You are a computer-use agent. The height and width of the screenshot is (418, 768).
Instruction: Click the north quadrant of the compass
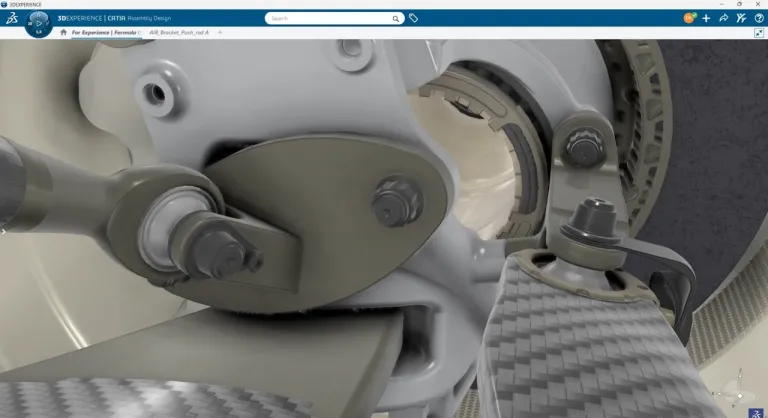coord(39,15)
